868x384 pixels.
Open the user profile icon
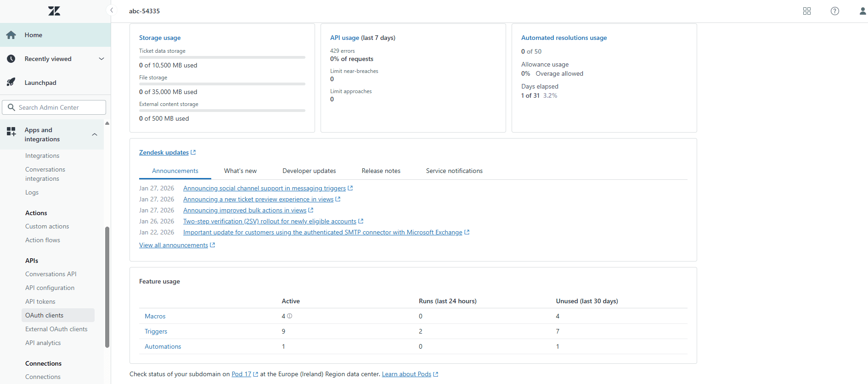coord(863,11)
